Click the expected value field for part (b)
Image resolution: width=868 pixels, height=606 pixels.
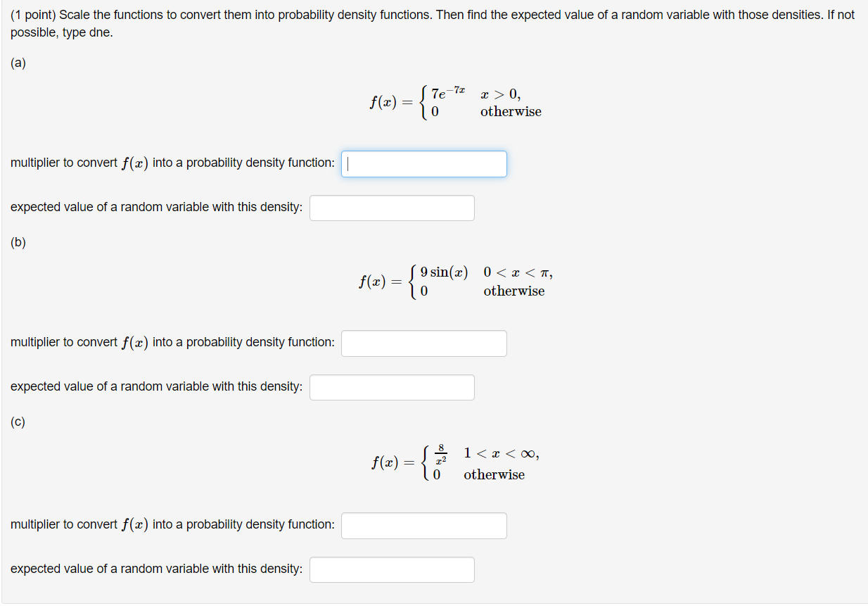391,386
